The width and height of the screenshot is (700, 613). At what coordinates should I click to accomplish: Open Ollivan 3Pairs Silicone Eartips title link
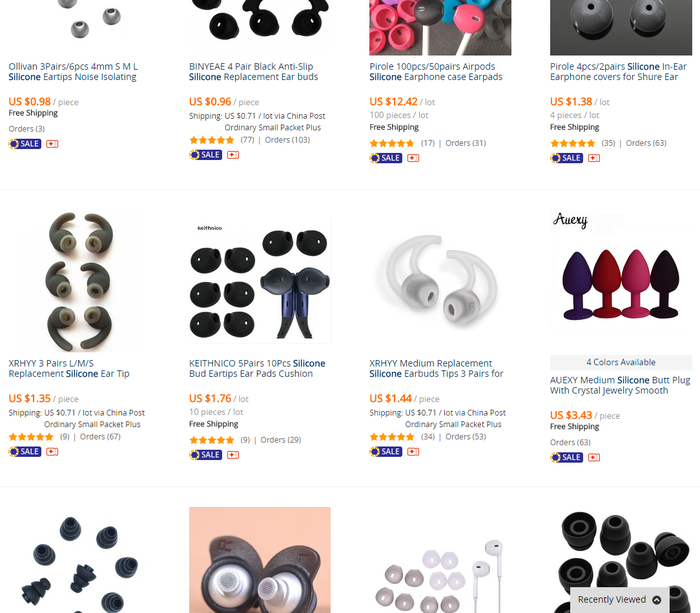coord(73,72)
